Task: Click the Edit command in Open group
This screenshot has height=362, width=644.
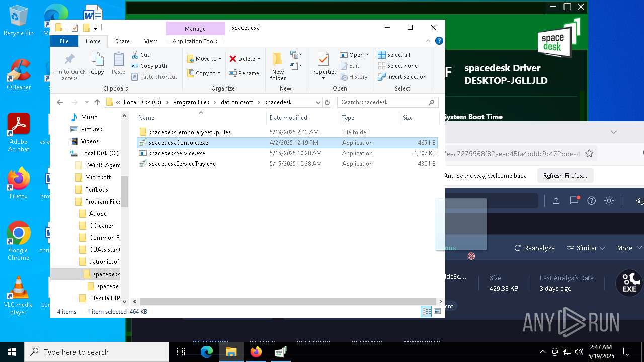Action: (x=350, y=66)
